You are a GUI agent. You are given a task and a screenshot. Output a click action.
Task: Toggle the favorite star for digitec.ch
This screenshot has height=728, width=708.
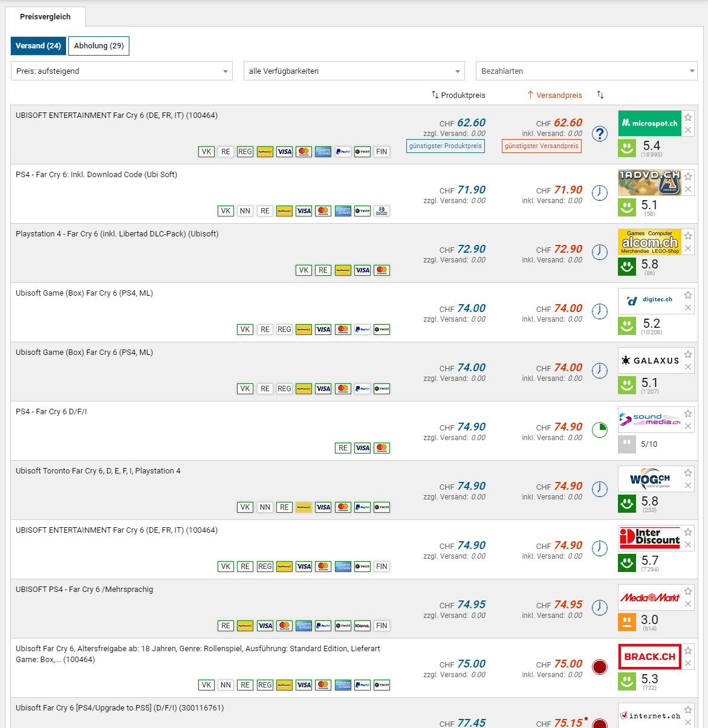(x=688, y=294)
